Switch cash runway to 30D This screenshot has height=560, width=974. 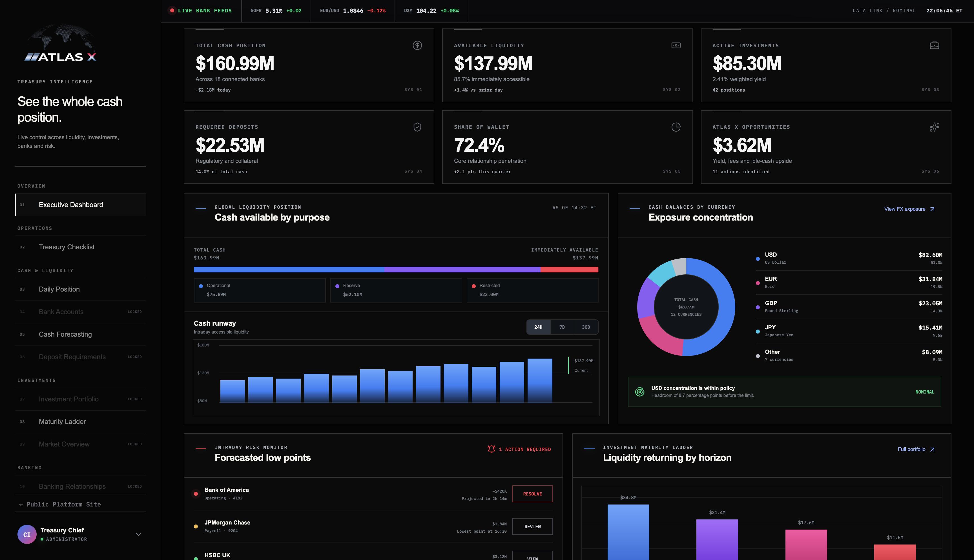pos(585,327)
